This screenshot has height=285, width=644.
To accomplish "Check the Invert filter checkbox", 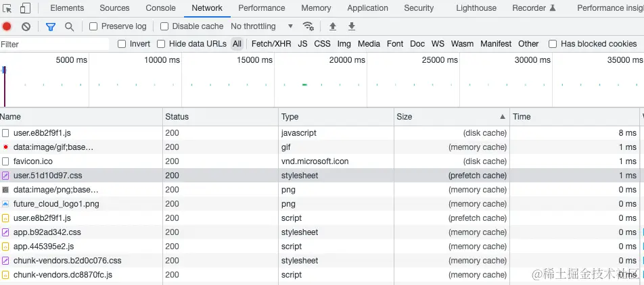I will 122,44.
